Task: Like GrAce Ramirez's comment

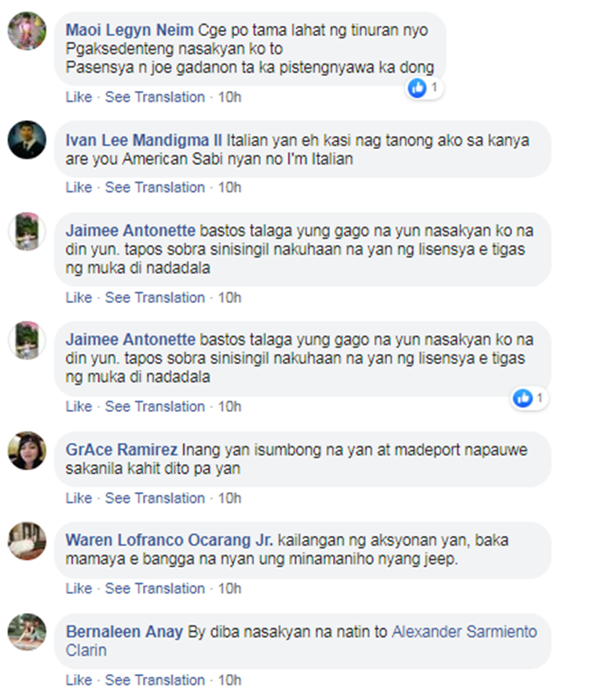Action: point(79,498)
